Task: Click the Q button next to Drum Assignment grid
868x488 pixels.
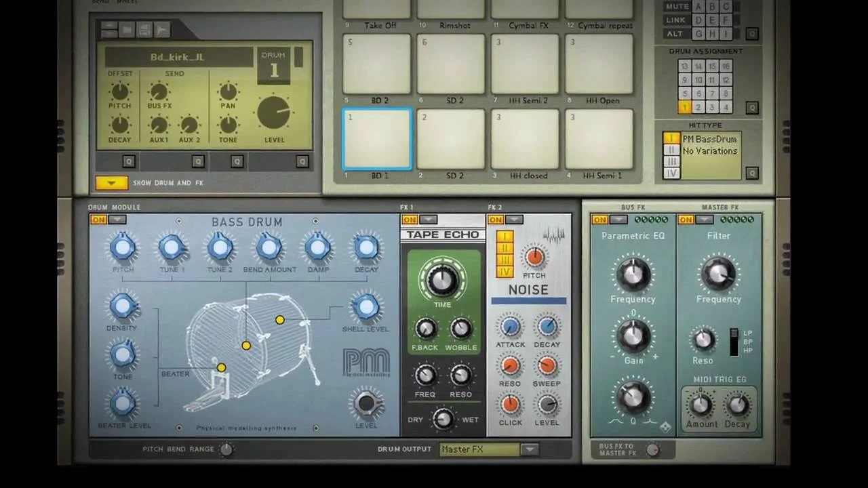Action: pyautogui.click(x=751, y=108)
